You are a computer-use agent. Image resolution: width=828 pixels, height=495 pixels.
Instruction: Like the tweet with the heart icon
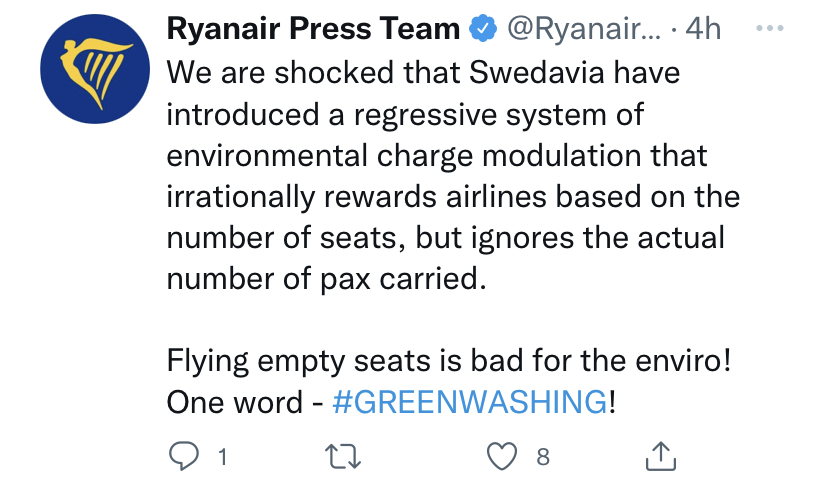501,457
